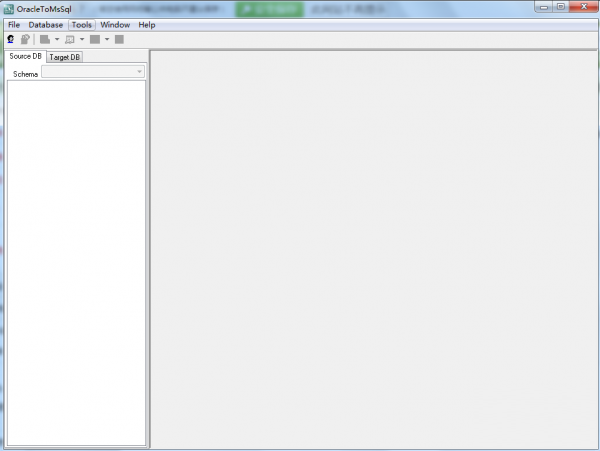Click the first greyed document toolbar icon
Image resolution: width=600 pixels, height=451 pixels.
[x=45, y=39]
